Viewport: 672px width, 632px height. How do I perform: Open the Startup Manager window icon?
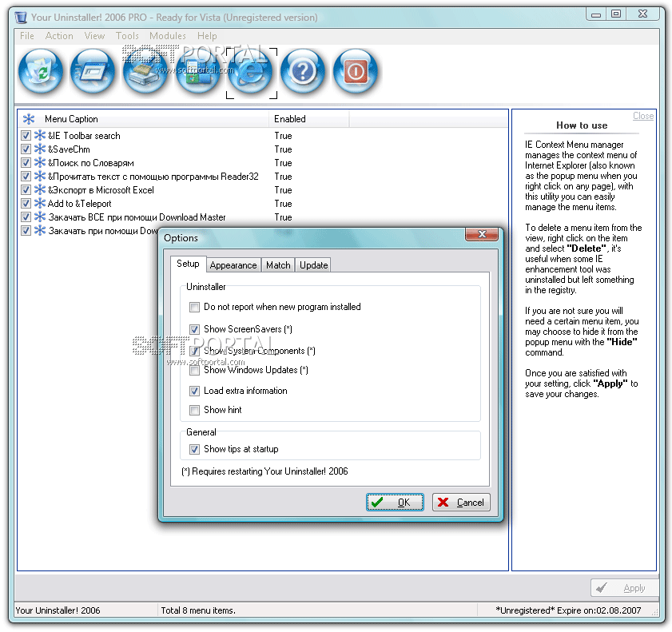pos(93,71)
